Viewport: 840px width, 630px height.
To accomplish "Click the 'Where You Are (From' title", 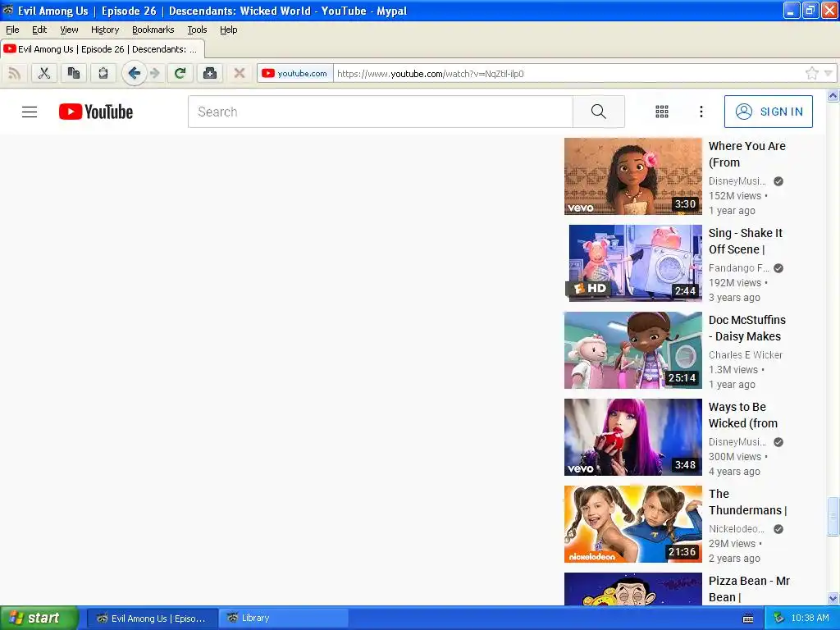I will (746, 154).
